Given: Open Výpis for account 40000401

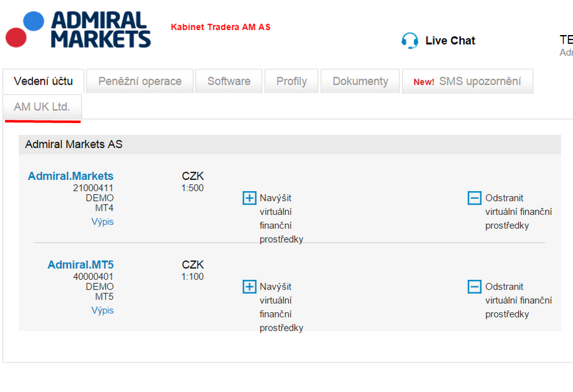Looking at the screenshot, I should [103, 310].
